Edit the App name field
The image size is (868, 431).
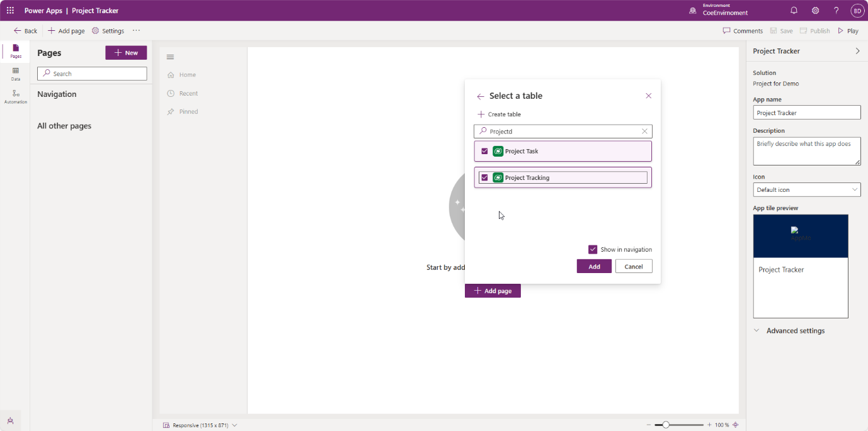pyautogui.click(x=807, y=113)
